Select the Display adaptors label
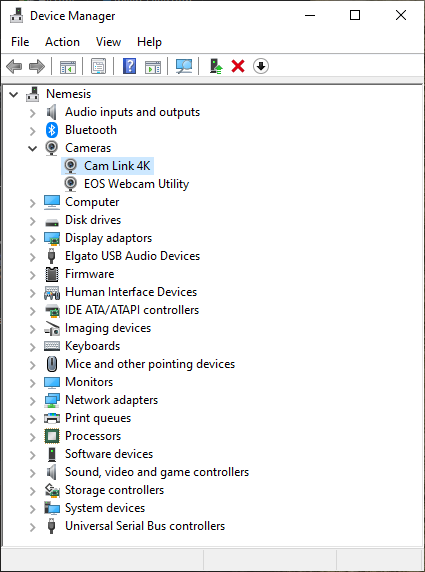This screenshot has width=425, height=572. pyautogui.click(x=108, y=238)
